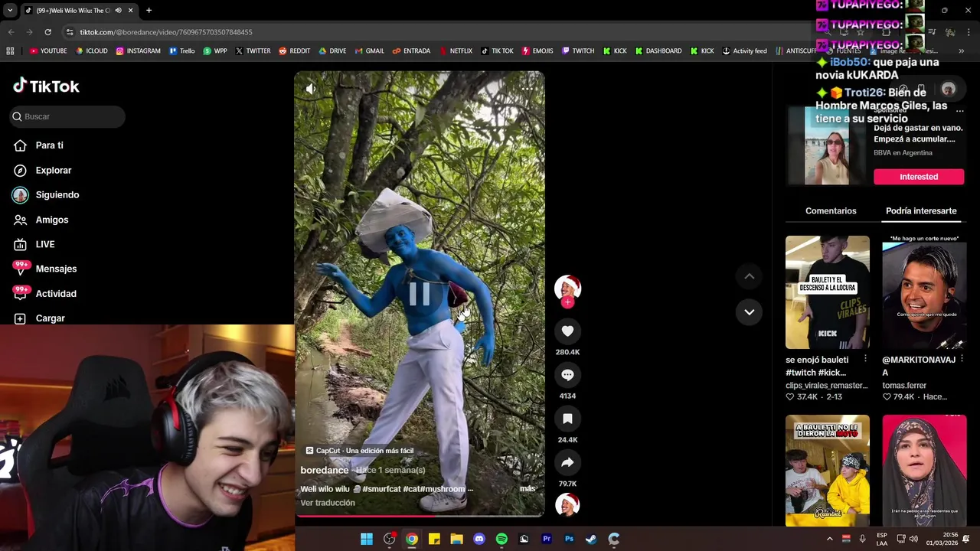
Task: Open the video comments bubble icon
Action: [567, 375]
